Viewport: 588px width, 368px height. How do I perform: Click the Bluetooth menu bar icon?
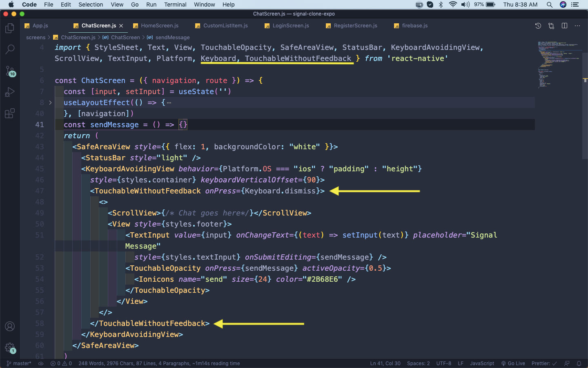click(441, 4)
